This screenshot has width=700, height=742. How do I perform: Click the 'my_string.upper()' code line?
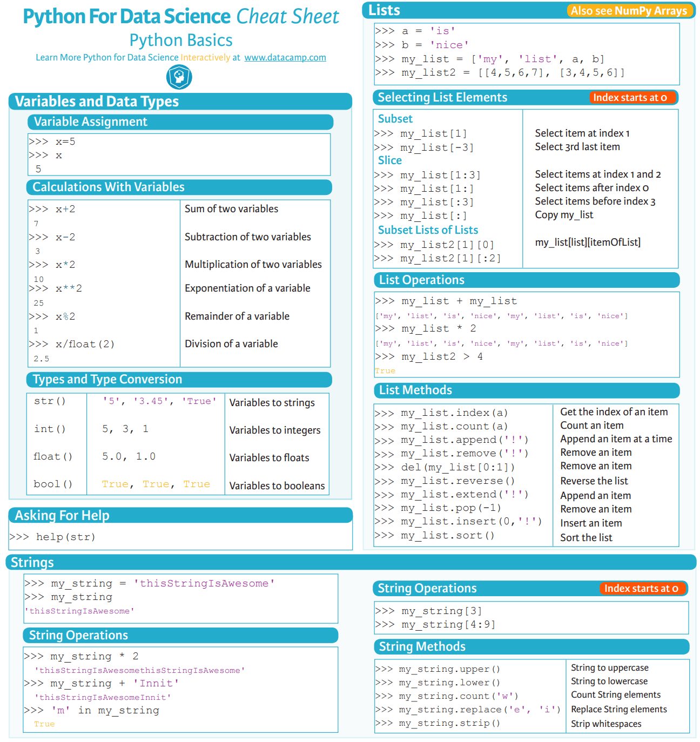pyautogui.click(x=437, y=669)
